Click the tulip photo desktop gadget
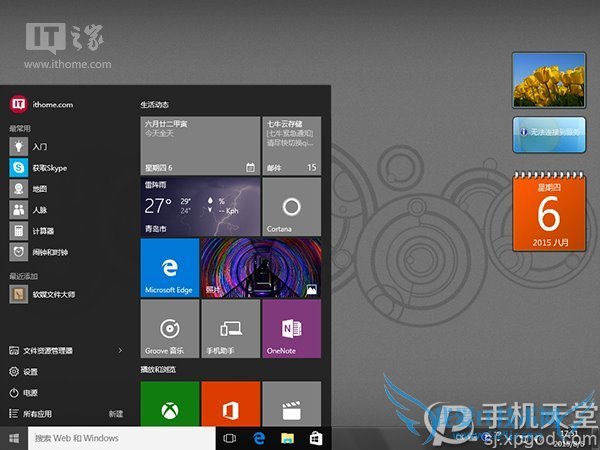 549,80
